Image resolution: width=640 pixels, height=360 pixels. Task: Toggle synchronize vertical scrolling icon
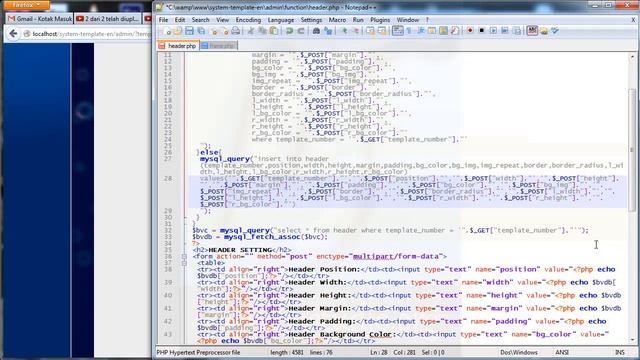[x=371, y=31]
